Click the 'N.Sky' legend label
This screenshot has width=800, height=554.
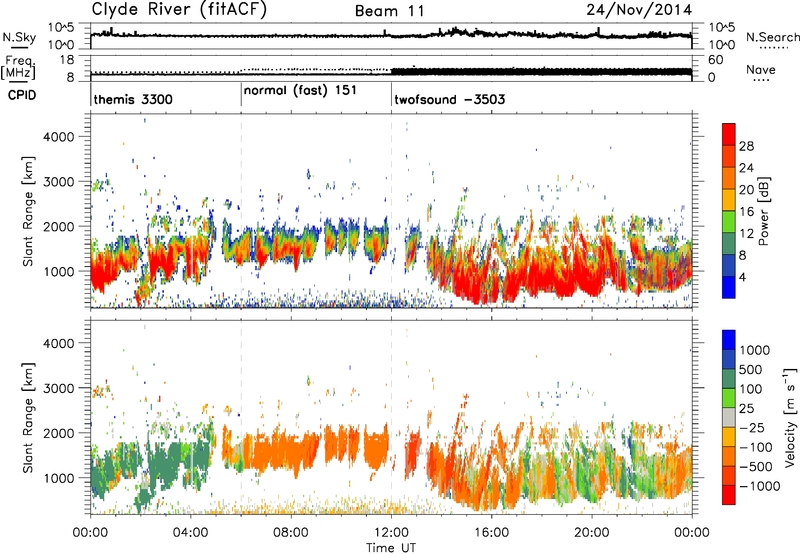pos(19,37)
